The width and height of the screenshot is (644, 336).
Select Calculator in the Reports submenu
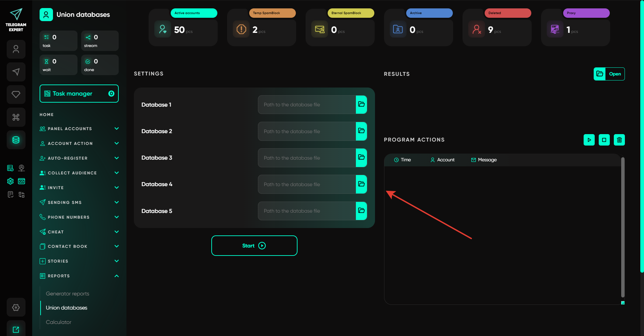click(x=59, y=322)
